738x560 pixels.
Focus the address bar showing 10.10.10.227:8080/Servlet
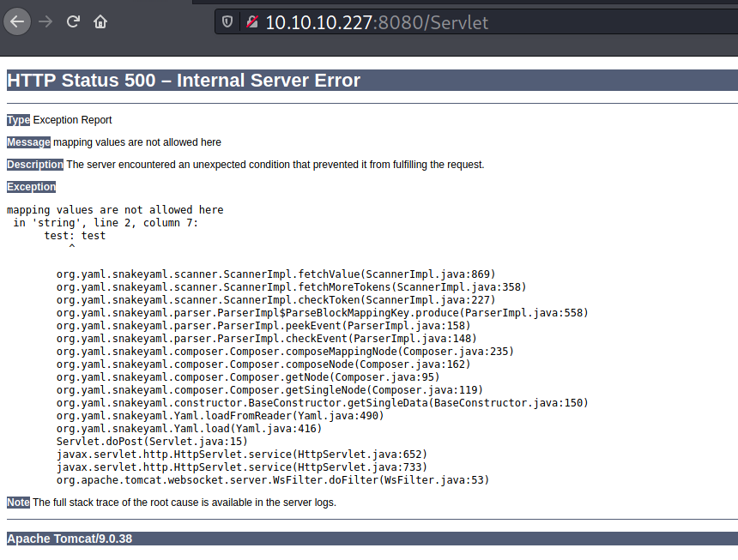coord(429,22)
